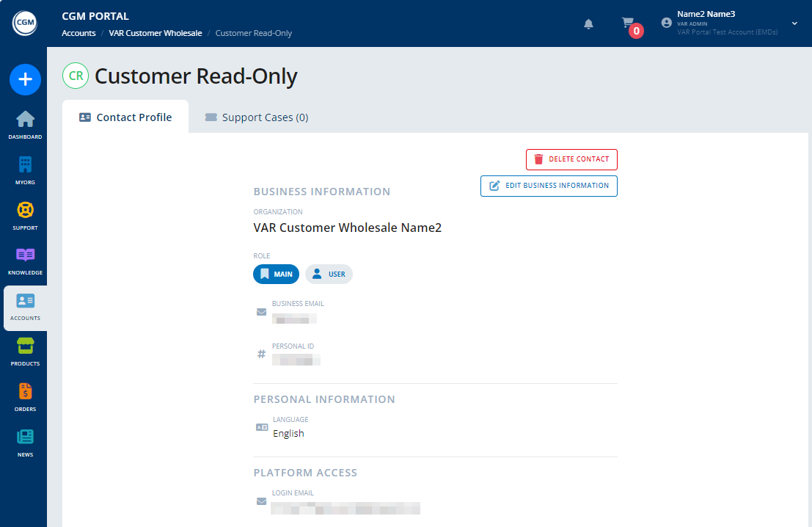Expand the user account dropdown chevron
This screenshot has height=527, width=812.
pyautogui.click(x=793, y=23)
